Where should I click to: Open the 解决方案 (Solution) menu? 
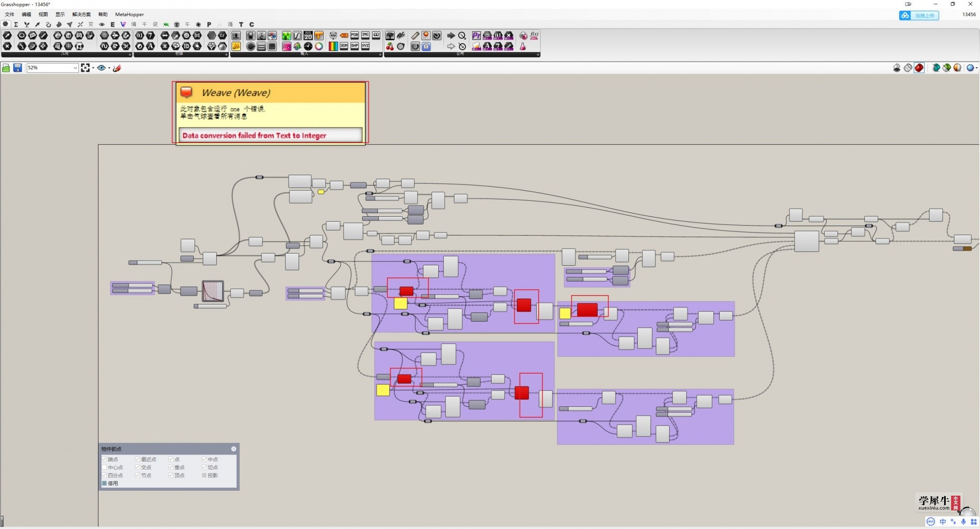click(81, 14)
